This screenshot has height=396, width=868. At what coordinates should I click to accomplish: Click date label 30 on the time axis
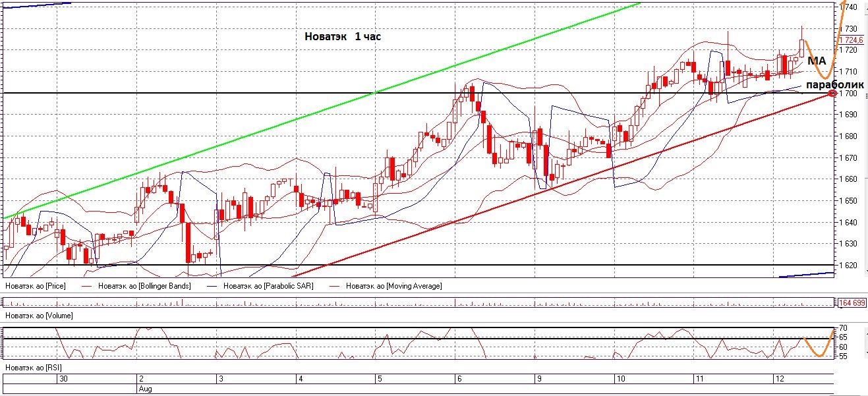[x=63, y=380]
